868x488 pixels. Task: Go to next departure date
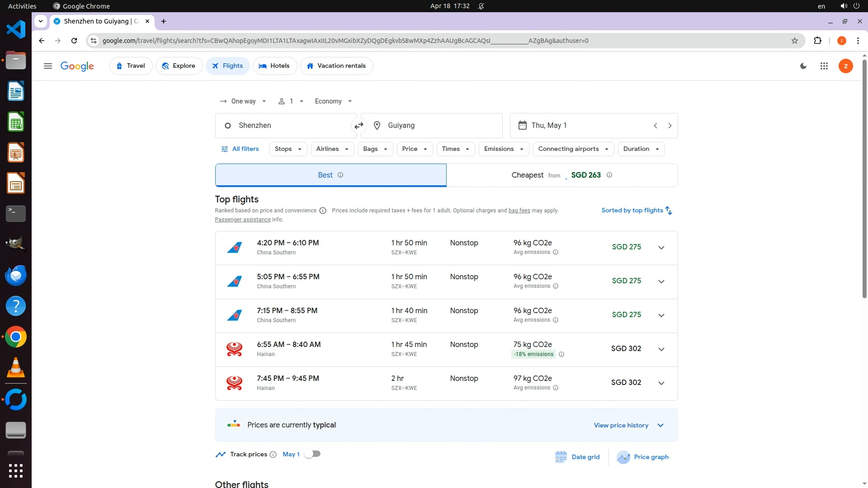(x=670, y=126)
